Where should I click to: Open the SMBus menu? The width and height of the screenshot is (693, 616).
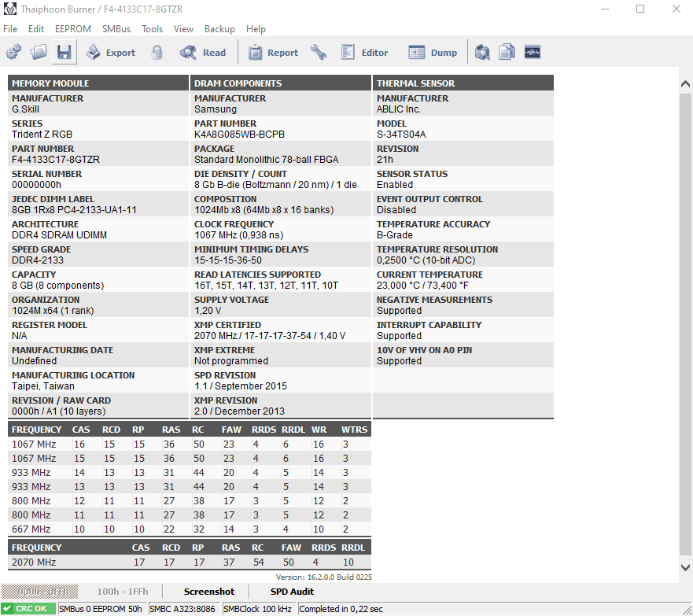[116, 29]
